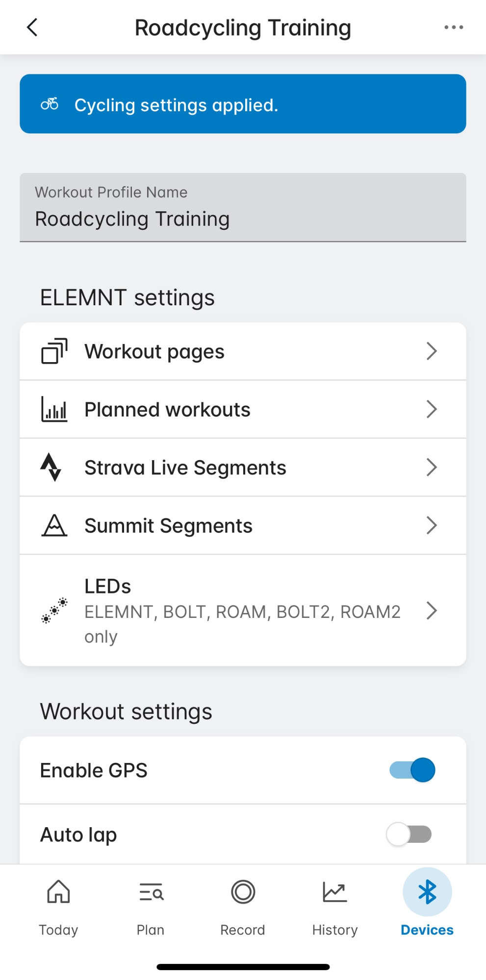The image size is (486, 980).
Task: Open the Summit Segments label
Action: 168,526
